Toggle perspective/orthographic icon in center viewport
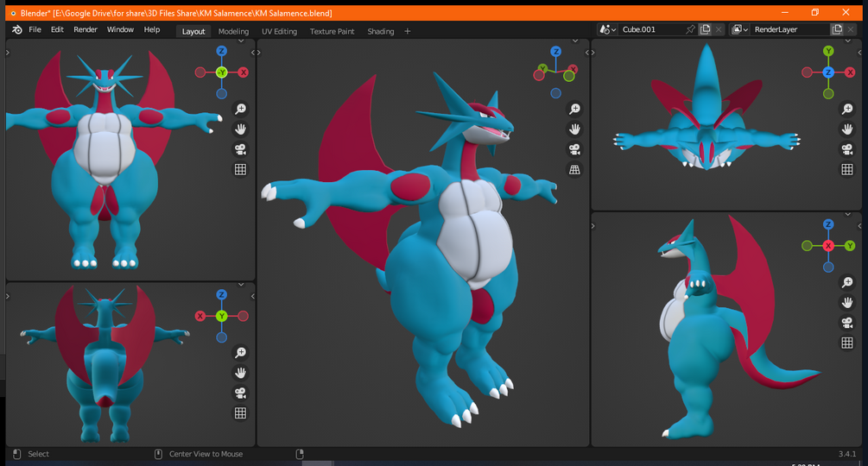This screenshot has height=466, width=868. coord(574,170)
